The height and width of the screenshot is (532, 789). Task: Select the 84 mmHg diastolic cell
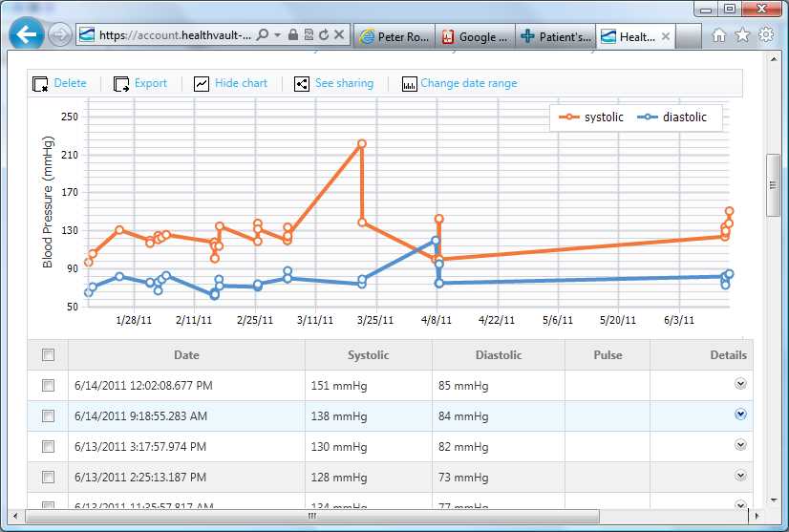pyautogui.click(x=499, y=416)
